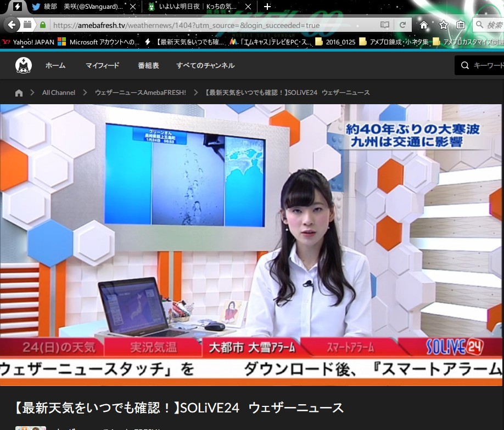
Task: Click the browser back arrow button
Action: tap(12, 25)
